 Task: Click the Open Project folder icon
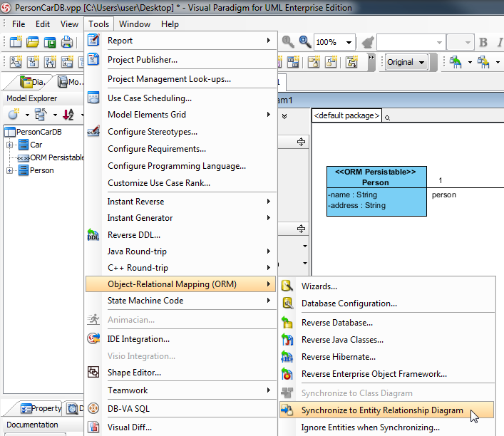33,42
